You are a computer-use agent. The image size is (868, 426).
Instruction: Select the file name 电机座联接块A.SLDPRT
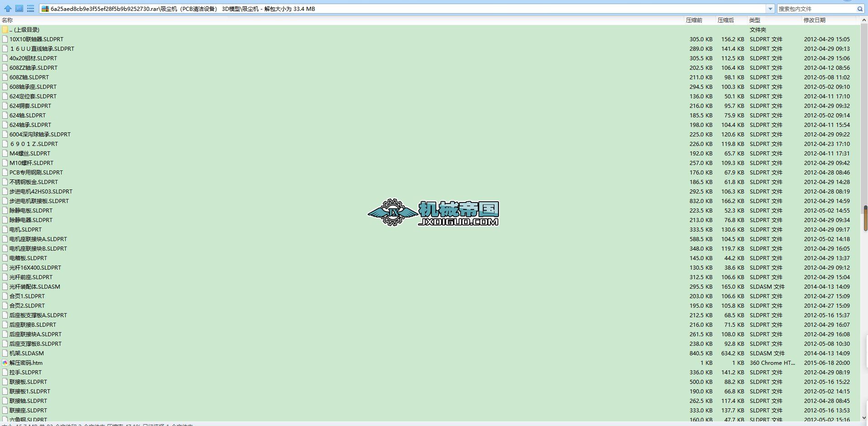(x=38, y=239)
